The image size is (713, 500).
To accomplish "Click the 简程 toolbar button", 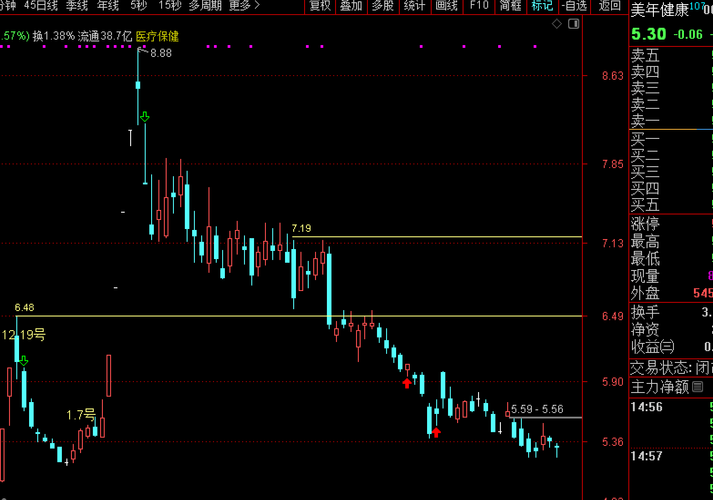I will [x=510, y=6].
